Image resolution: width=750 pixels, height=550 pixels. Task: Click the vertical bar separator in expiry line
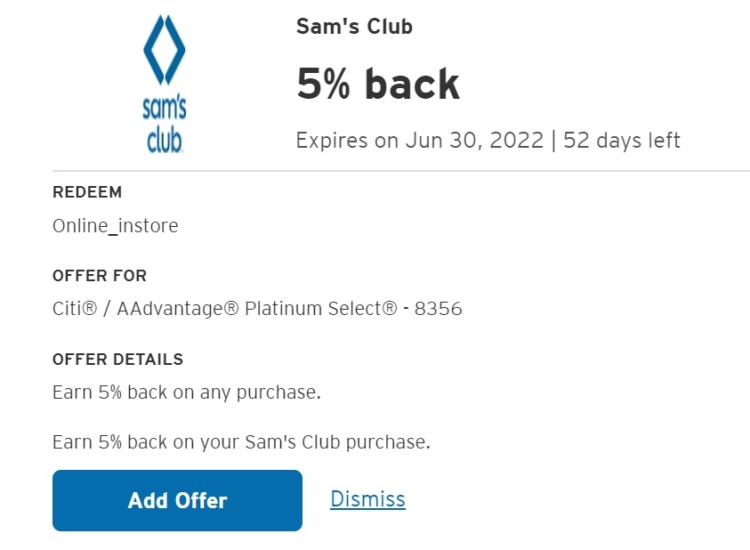point(554,141)
